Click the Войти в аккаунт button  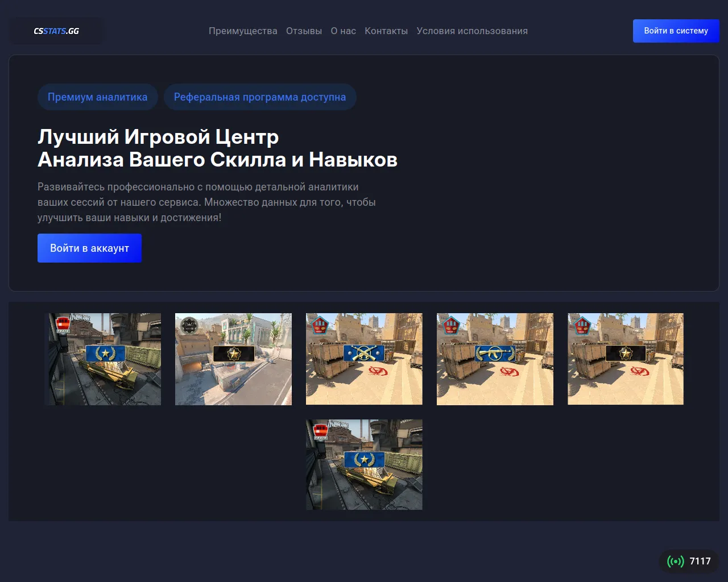pyautogui.click(x=89, y=248)
